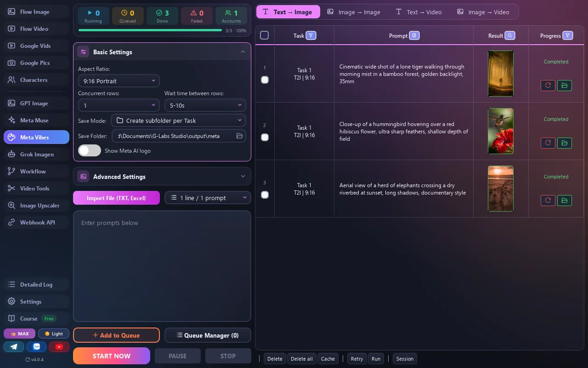Switch to the Image → Image tab
The image size is (588, 368).
click(354, 12)
